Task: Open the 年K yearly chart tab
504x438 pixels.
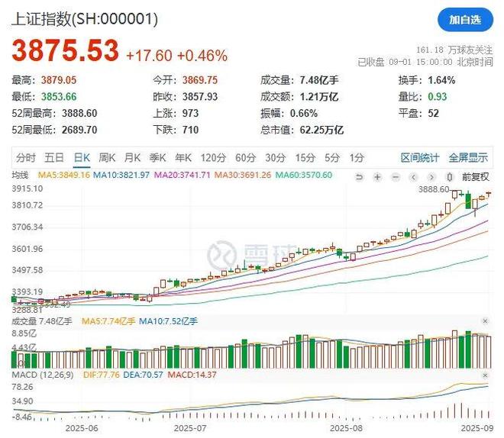Action: tap(184, 158)
